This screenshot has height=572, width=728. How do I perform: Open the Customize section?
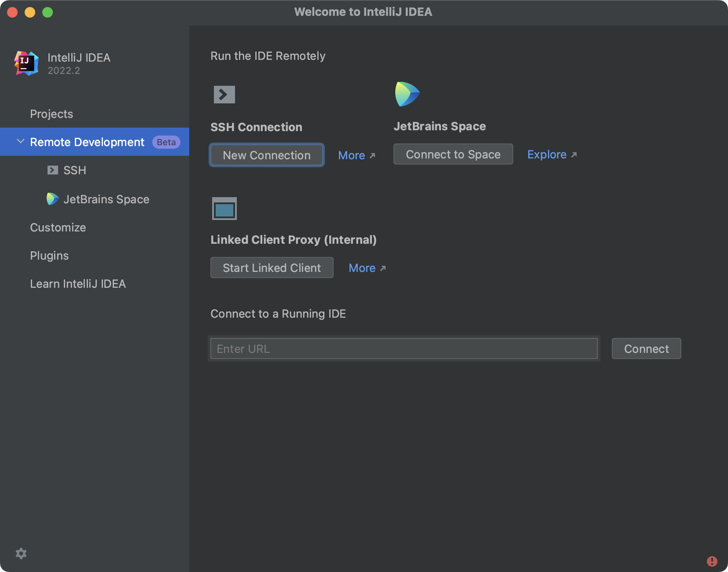point(58,227)
